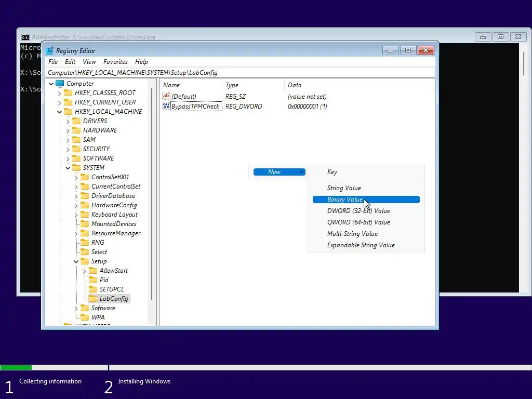Click the DRIVERS folder icon

point(77,121)
